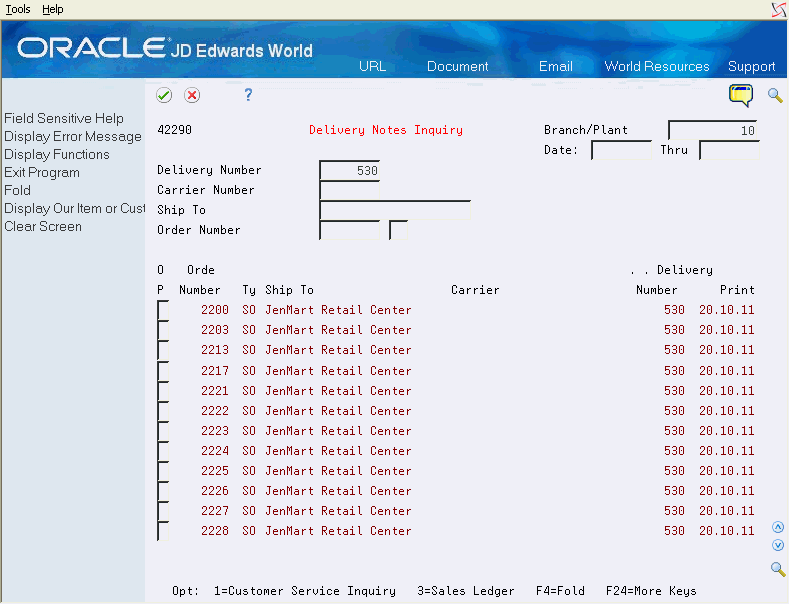Open World Resources link
This screenshot has height=604, width=789.
pos(657,66)
